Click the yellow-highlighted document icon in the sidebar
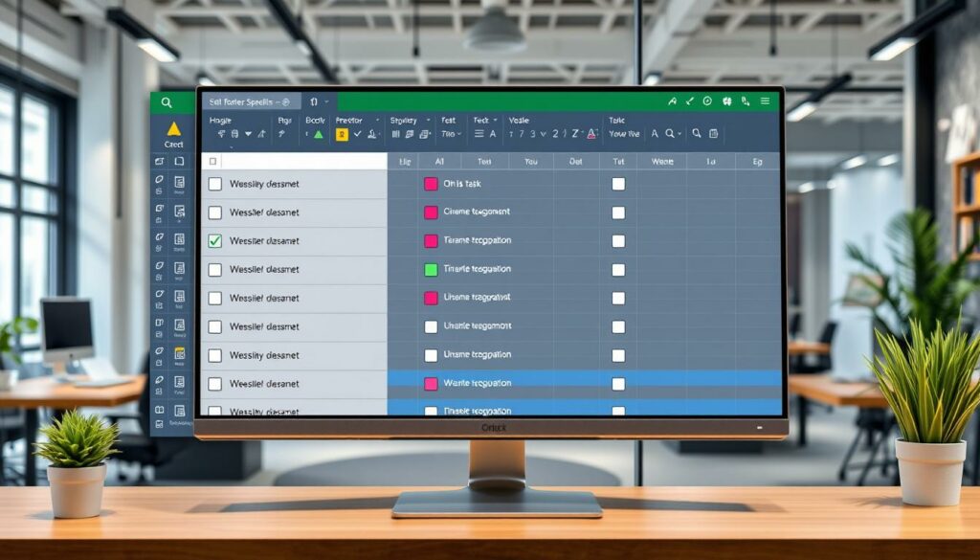 [179, 353]
